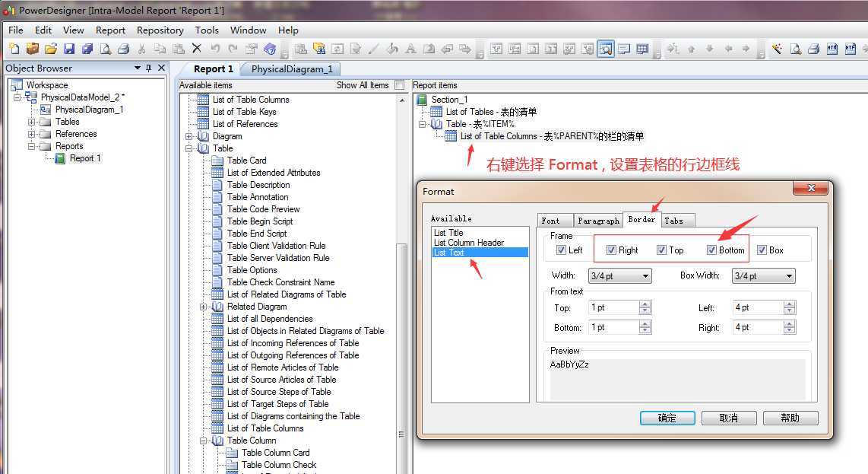Viewport: 868px width, 474px height.
Task: Click the 帮助 help button
Action: 790,418
